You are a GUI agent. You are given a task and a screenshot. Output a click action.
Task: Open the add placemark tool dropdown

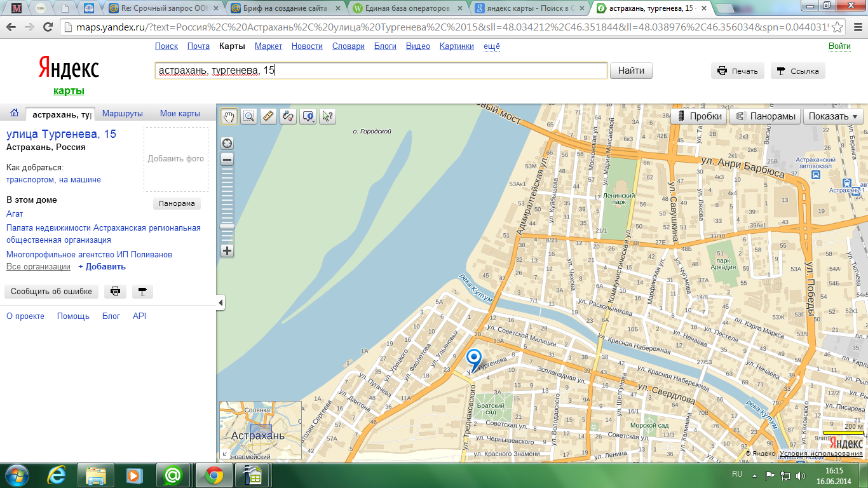point(308,116)
